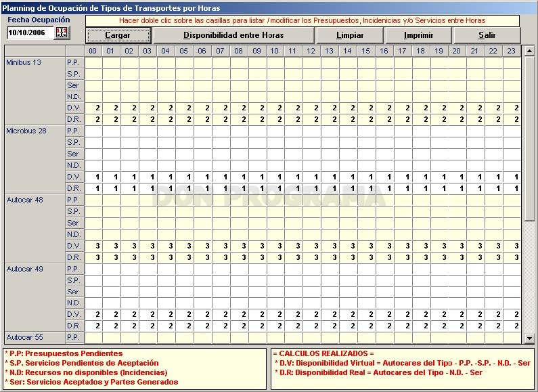Select the hour 23 column header
538x392 pixels.
[512, 51]
